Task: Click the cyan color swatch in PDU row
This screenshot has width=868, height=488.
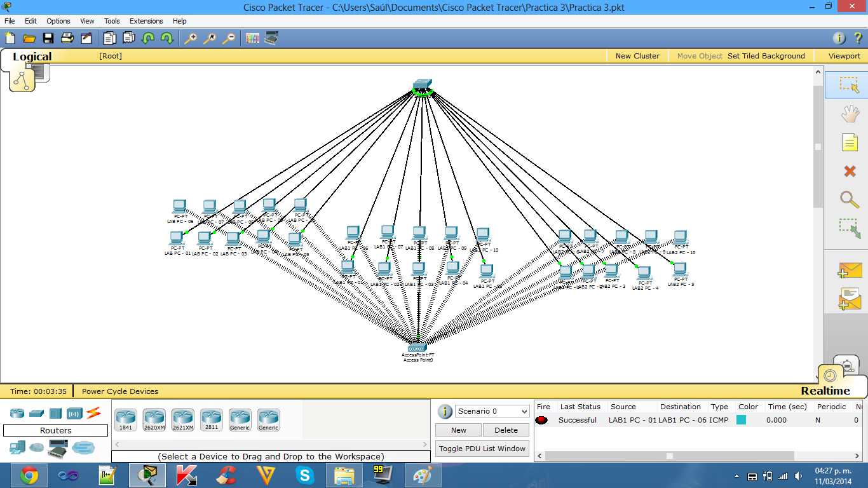Action: tap(741, 420)
